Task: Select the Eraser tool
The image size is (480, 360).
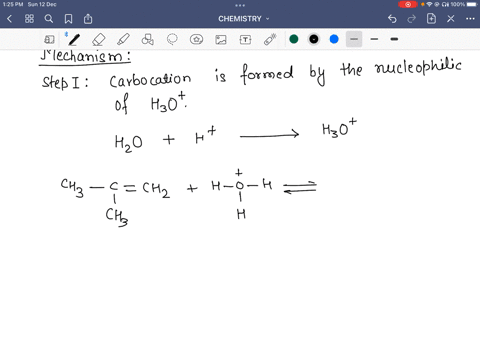Action: (99, 39)
